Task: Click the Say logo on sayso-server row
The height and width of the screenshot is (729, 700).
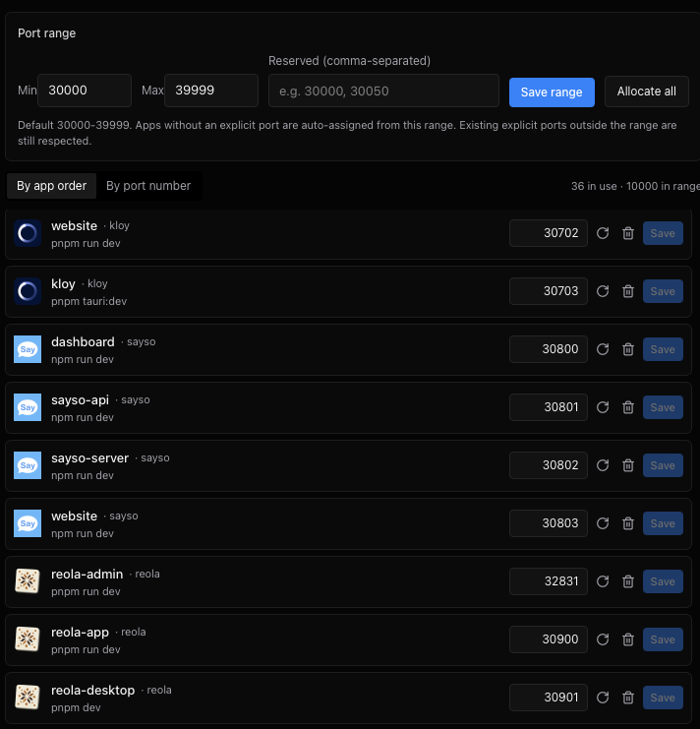Action: coord(28,465)
